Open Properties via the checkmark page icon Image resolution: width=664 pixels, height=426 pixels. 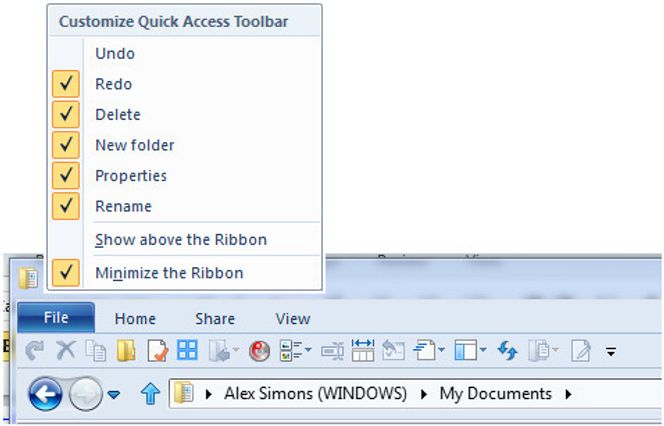[157, 351]
